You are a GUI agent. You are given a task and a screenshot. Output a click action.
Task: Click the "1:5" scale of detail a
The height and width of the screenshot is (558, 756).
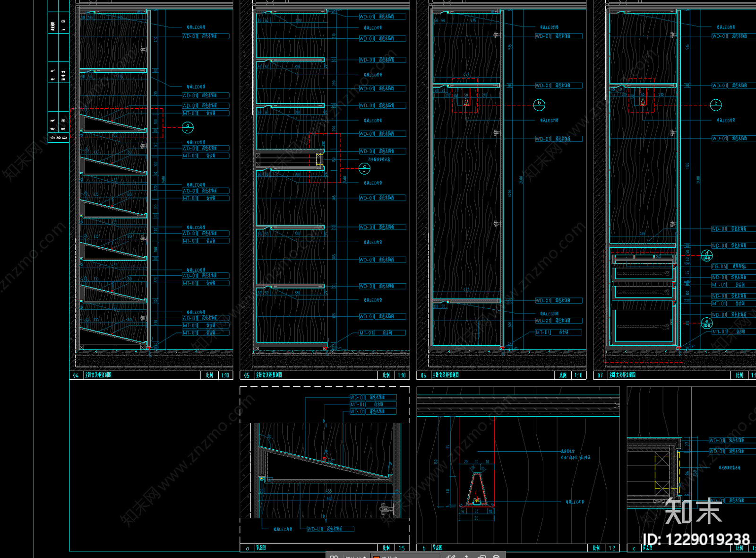[x=402, y=548]
